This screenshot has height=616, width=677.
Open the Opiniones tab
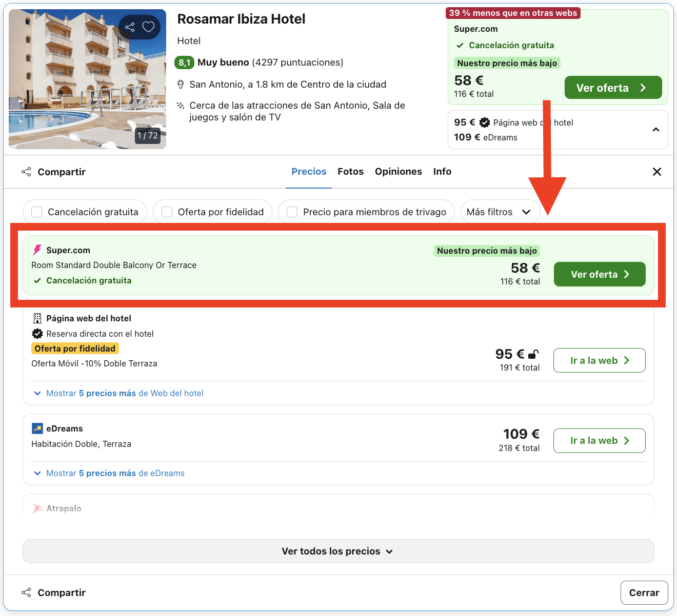click(x=398, y=172)
